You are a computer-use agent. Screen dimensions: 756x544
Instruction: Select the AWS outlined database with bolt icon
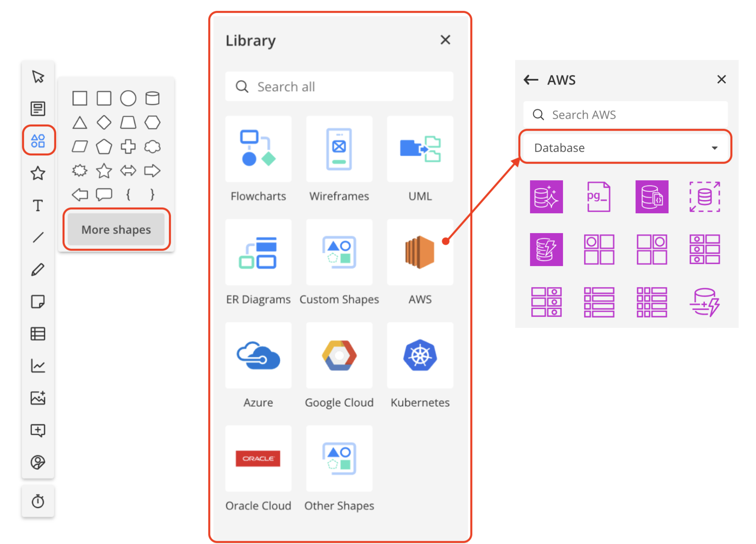pos(704,302)
